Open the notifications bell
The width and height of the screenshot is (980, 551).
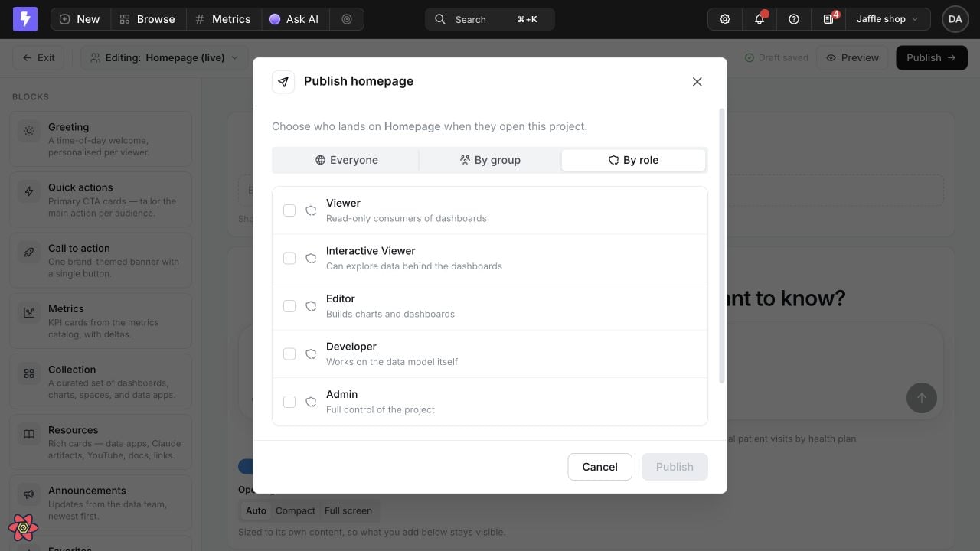pyautogui.click(x=759, y=19)
